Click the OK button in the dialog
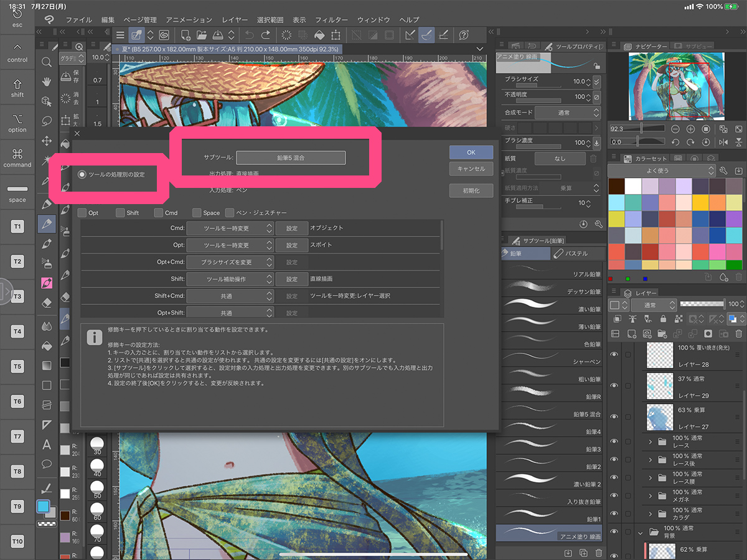This screenshot has width=747, height=560. coord(471,152)
